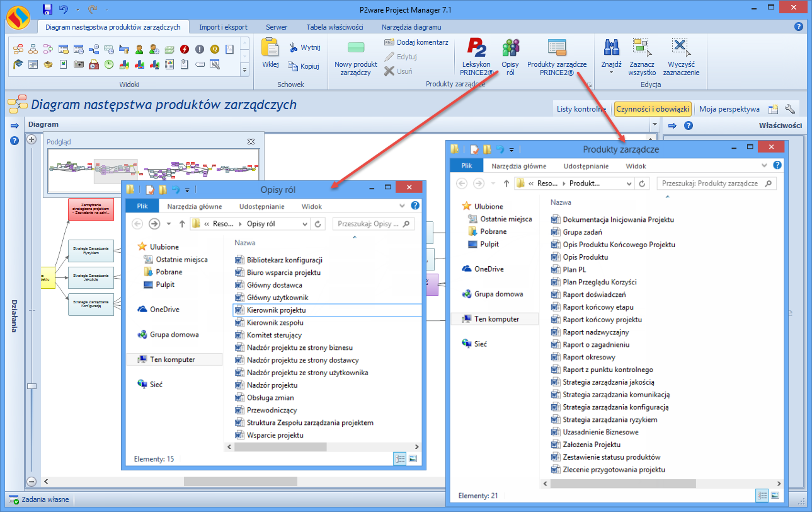Viewport: 812px width, 512px height.
Task: Toggle Czynności i obowiązki view
Action: pos(653,109)
